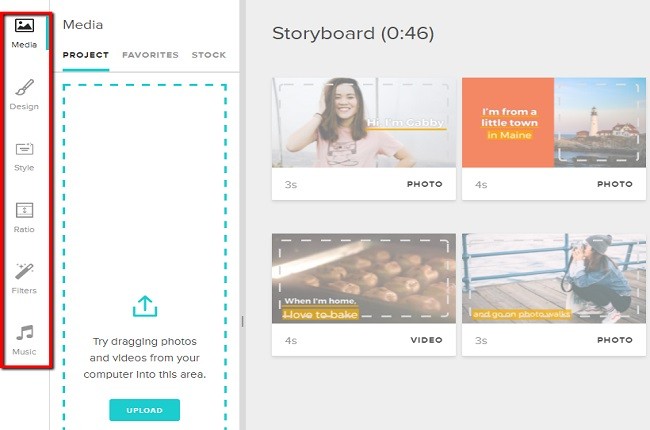650x430 pixels.
Task: Click the "Try dragging photos" drop zone text
Action: 145,358
